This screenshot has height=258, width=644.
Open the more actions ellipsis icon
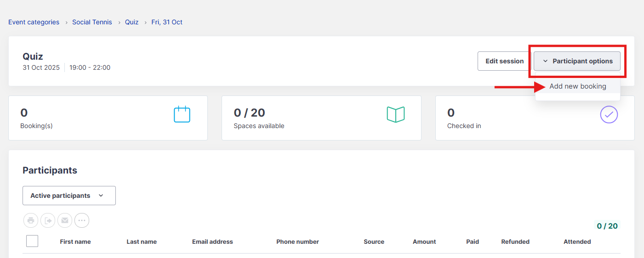tap(82, 220)
